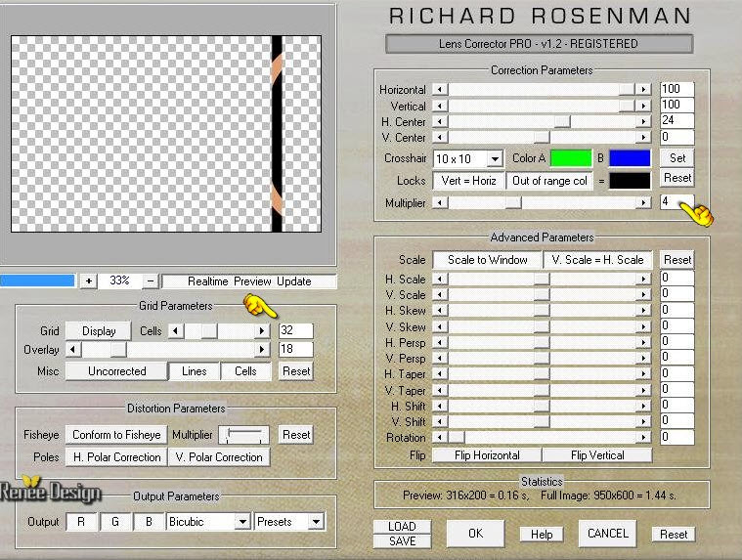
Task: Toggle the Vert = Horiz lock
Action: [468, 181]
